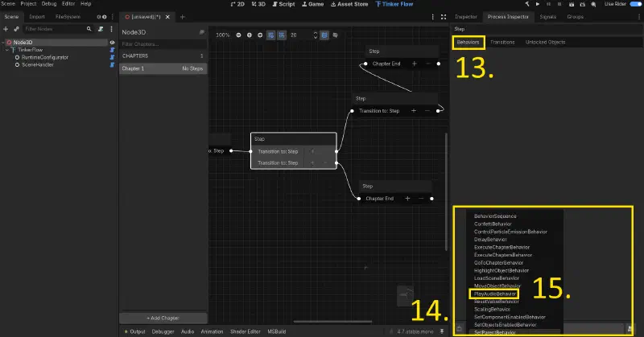This screenshot has width=644, height=337.
Task: Click the zoom in plus icon
Action: coord(260,35)
